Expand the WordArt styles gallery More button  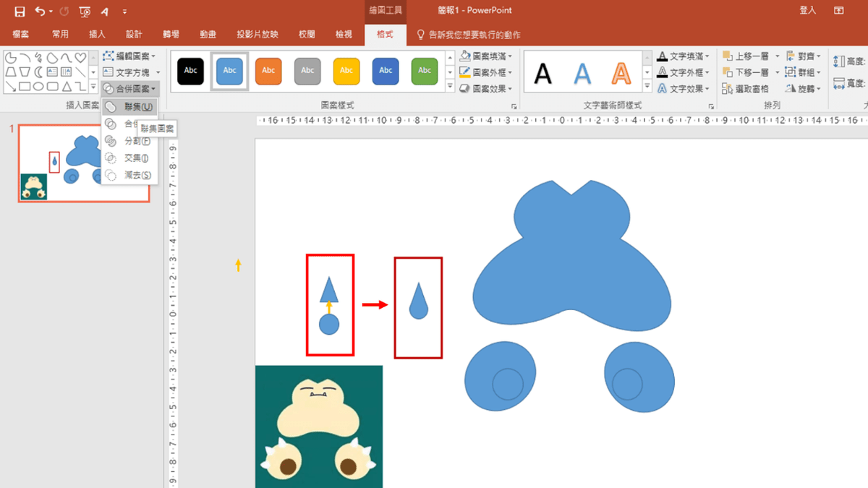(647, 87)
